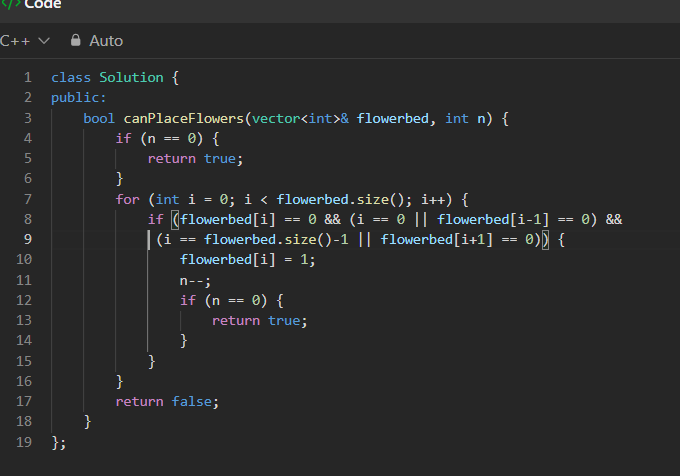Click vector<int>& on line 3

pyautogui.click(x=301, y=118)
